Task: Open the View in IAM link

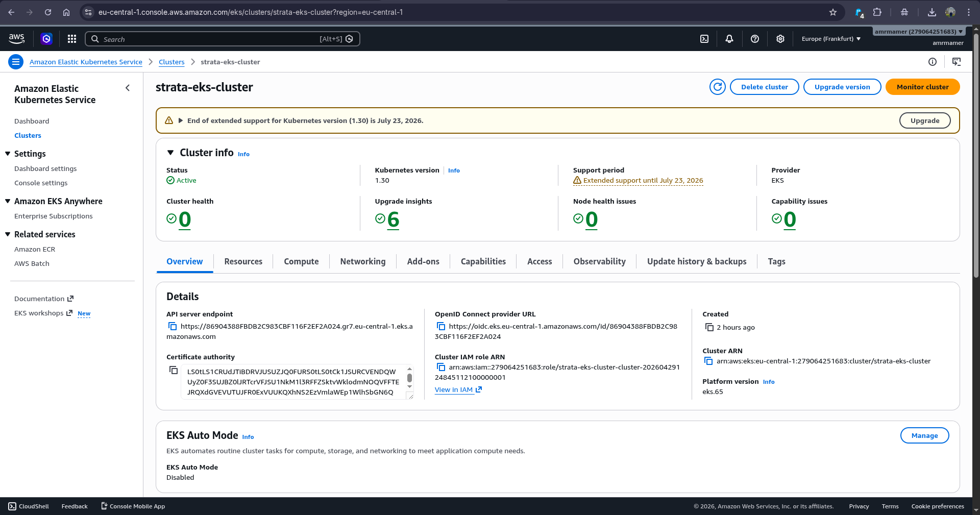Action: point(458,389)
